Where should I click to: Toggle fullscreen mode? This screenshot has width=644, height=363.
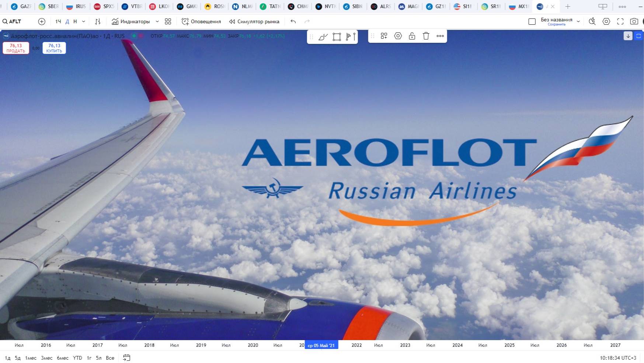620,21
